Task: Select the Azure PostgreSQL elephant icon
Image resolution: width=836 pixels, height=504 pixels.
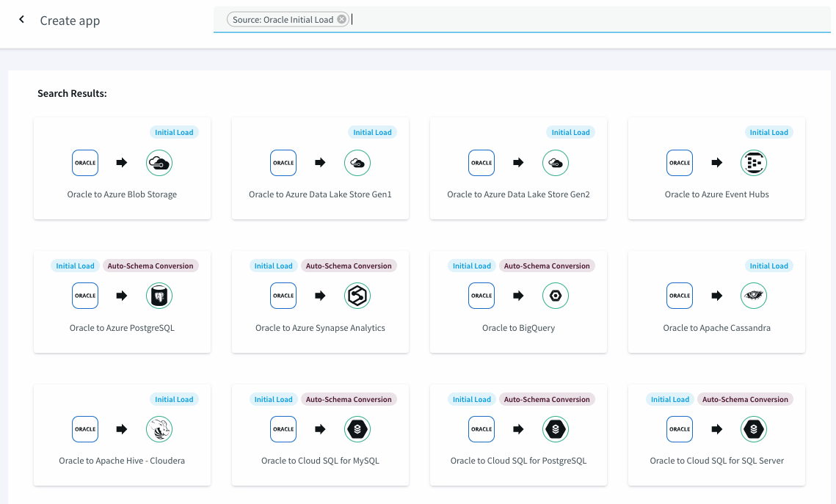Action: pyautogui.click(x=159, y=296)
